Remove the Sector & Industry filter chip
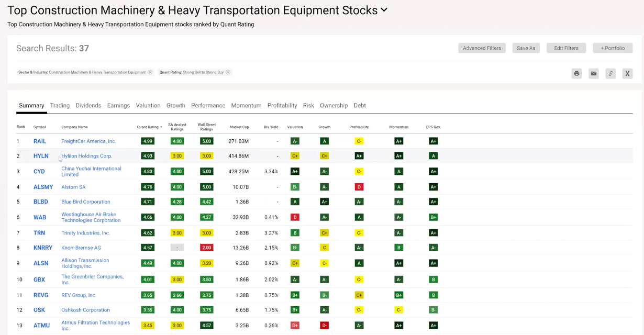Image resolution: width=644 pixels, height=335 pixels. pos(150,72)
